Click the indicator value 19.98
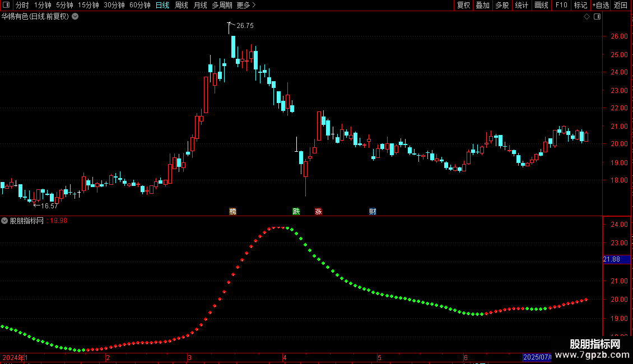633x364 pixels. (58, 221)
